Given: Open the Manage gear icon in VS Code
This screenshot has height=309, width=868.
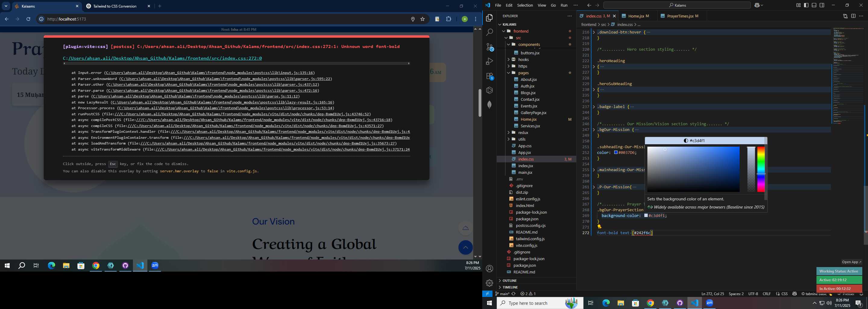Looking at the screenshot, I should (x=489, y=283).
